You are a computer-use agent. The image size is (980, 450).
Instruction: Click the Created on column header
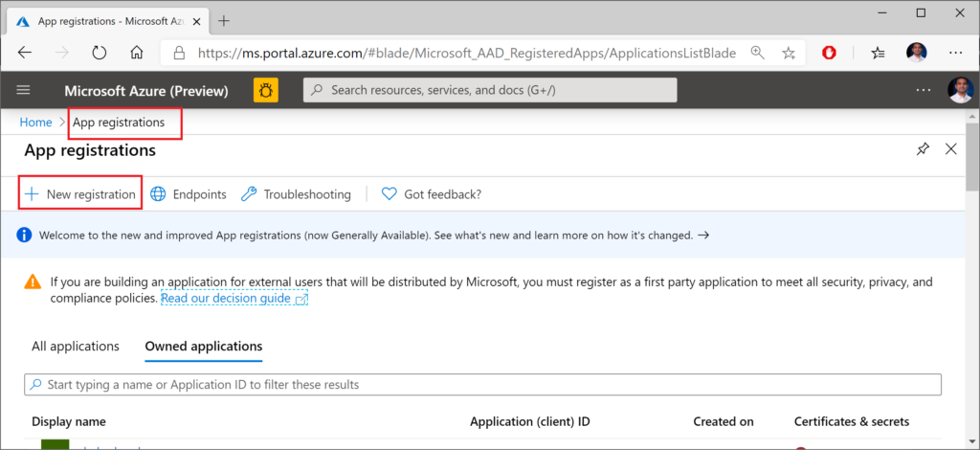724,422
